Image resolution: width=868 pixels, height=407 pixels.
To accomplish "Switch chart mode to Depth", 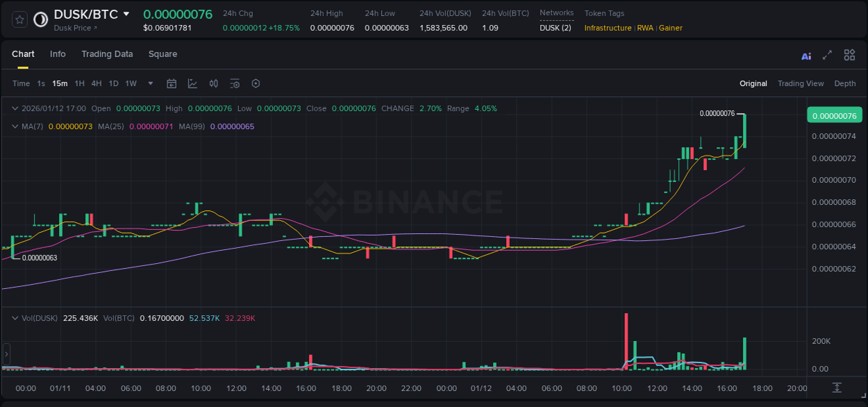I will tap(845, 83).
